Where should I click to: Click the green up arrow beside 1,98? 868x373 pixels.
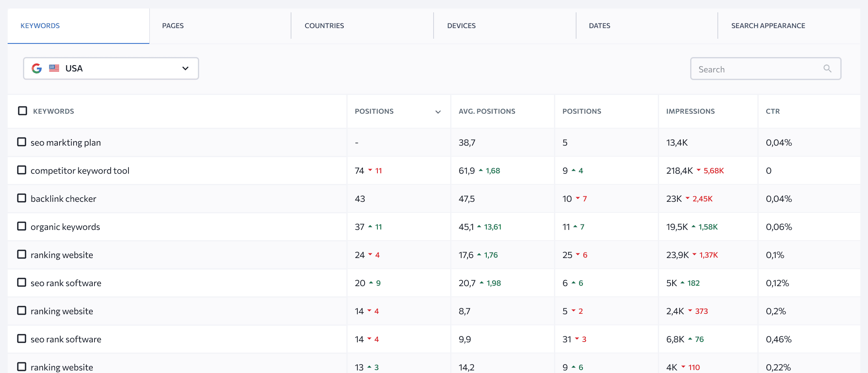click(x=482, y=283)
